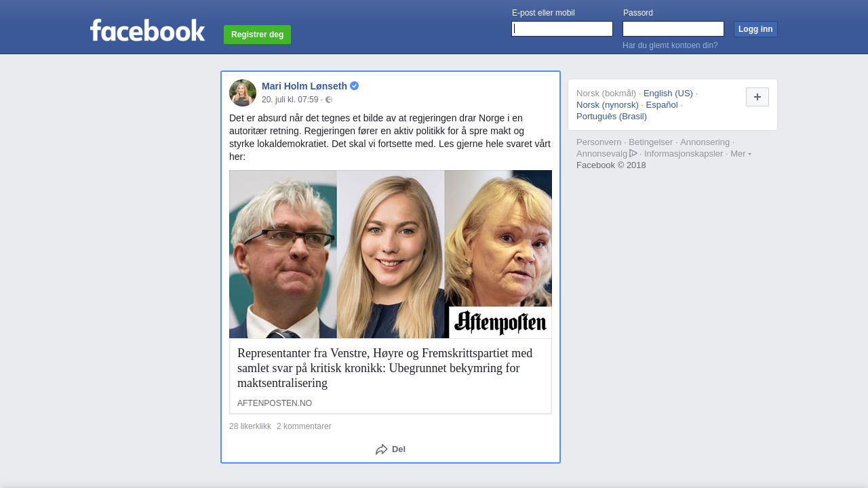
Task: View the 28 likerklikk list
Action: coord(250,426)
